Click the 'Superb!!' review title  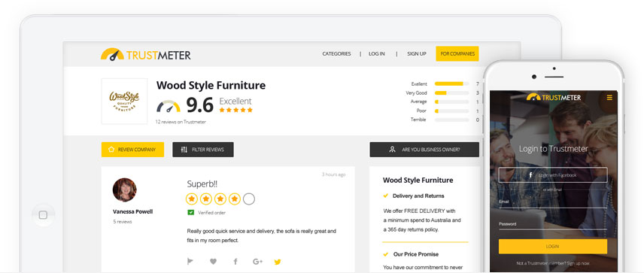pyautogui.click(x=202, y=184)
